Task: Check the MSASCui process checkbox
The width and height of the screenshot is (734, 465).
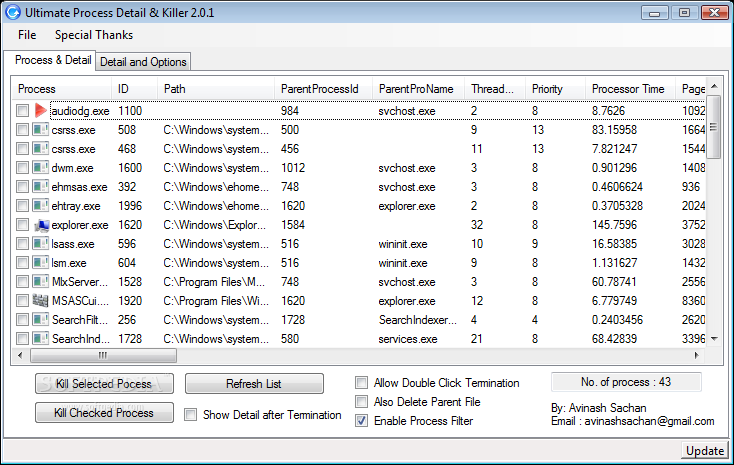Action: coord(22,301)
